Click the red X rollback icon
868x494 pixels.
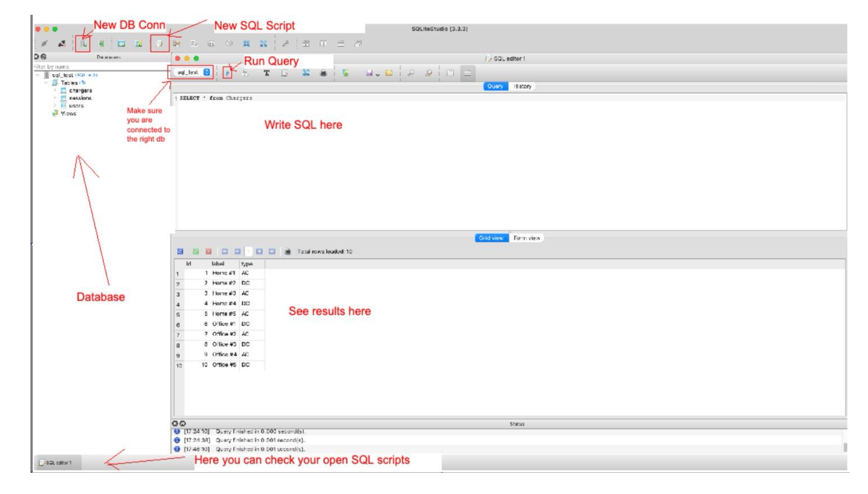pos(209,251)
